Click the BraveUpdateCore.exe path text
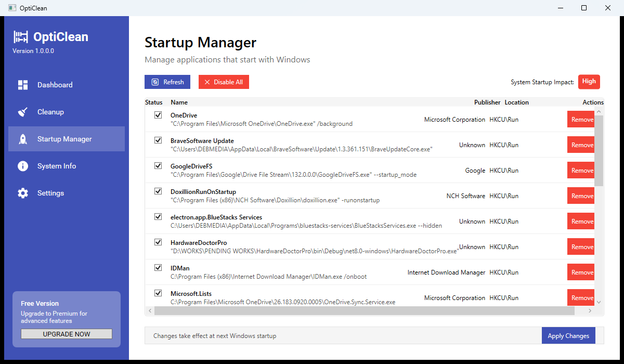The width and height of the screenshot is (624, 364). point(302,149)
